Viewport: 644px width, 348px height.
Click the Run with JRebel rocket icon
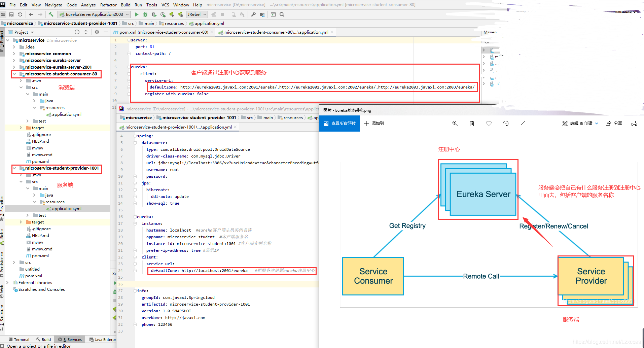(172, 14)
